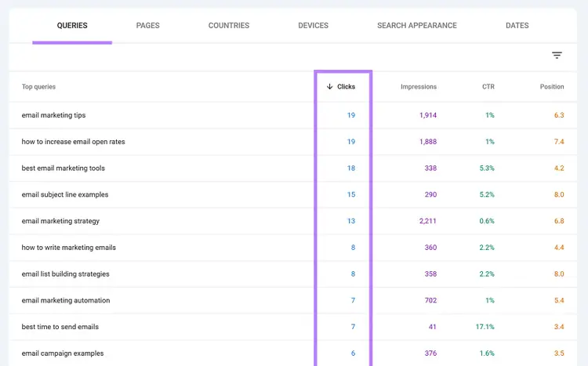Select query 'email subject line examples'
Image resolution: width=588 pixels, height=366 pixels.
(x=65, y=194)
